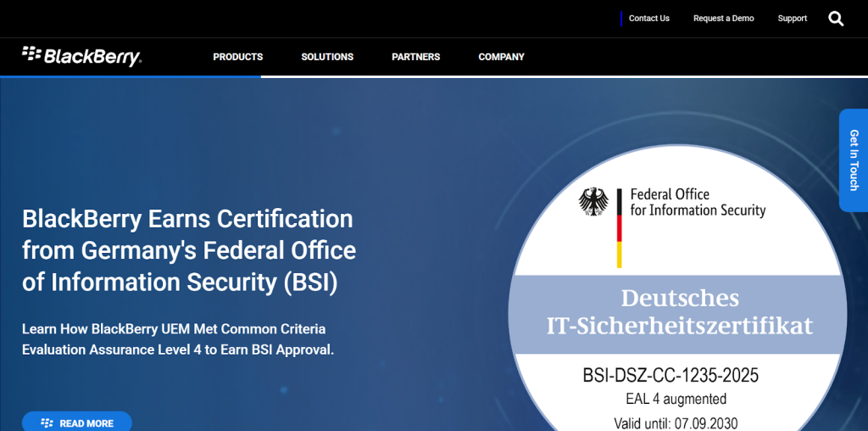Go to the Support page link
This screenshot has width=868, height=431.
click(792, 19)
